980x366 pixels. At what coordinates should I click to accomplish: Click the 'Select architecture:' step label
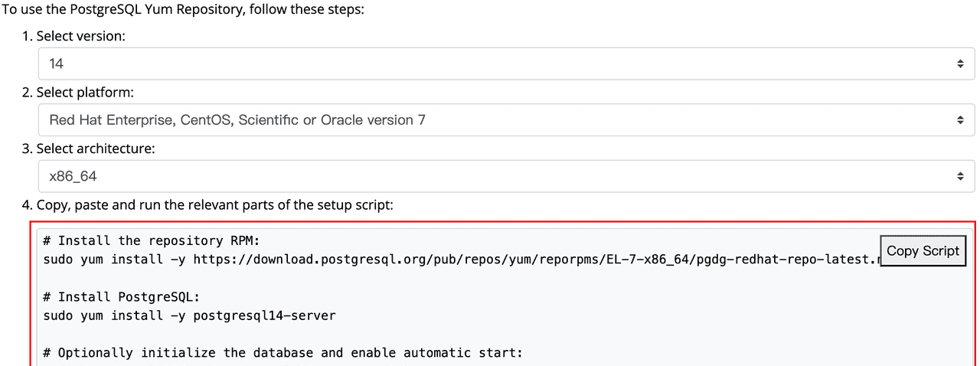pyautogui.click(x=95, y=149)
